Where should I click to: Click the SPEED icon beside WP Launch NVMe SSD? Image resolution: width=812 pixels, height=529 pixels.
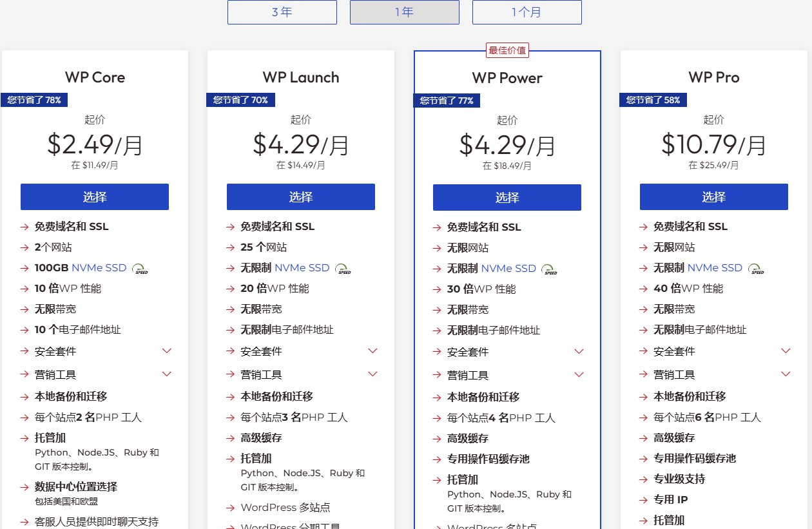[342, 269]
